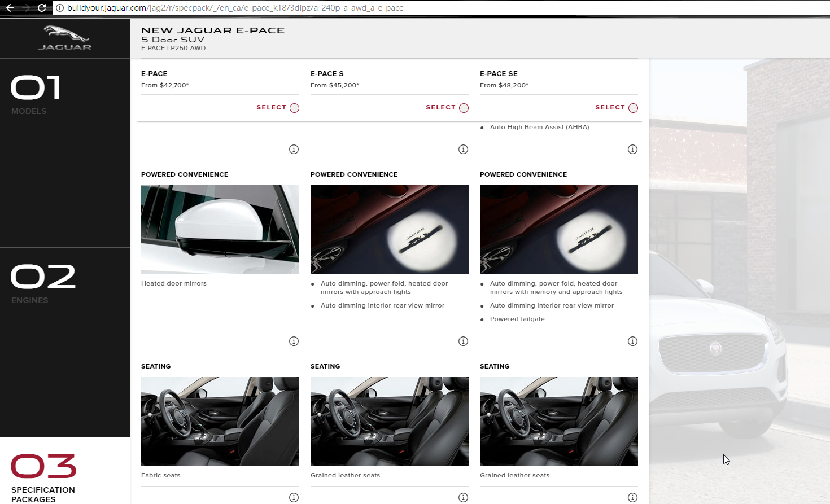
Task: Select the E-PACE base model radio
Action: (294, 108)
